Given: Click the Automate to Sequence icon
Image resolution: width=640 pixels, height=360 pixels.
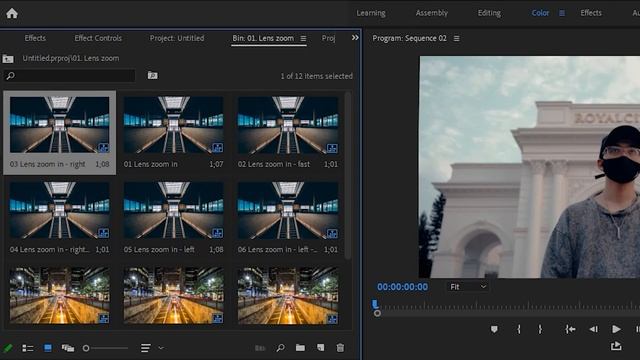Looking at the screenshot, I should click(x=260, y=348).
